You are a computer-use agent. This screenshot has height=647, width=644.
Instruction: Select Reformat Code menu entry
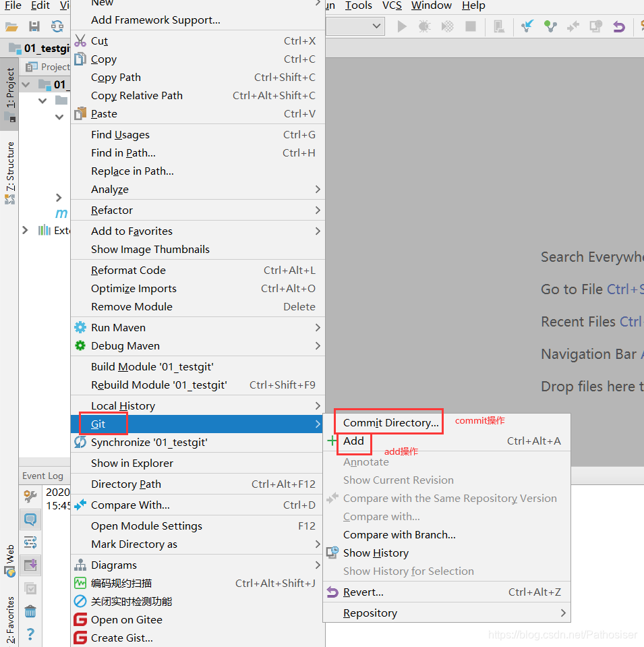(198, 271)
